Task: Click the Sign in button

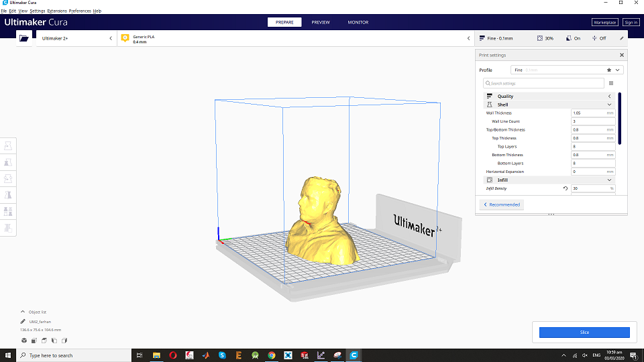Action: tap(631, 22)
